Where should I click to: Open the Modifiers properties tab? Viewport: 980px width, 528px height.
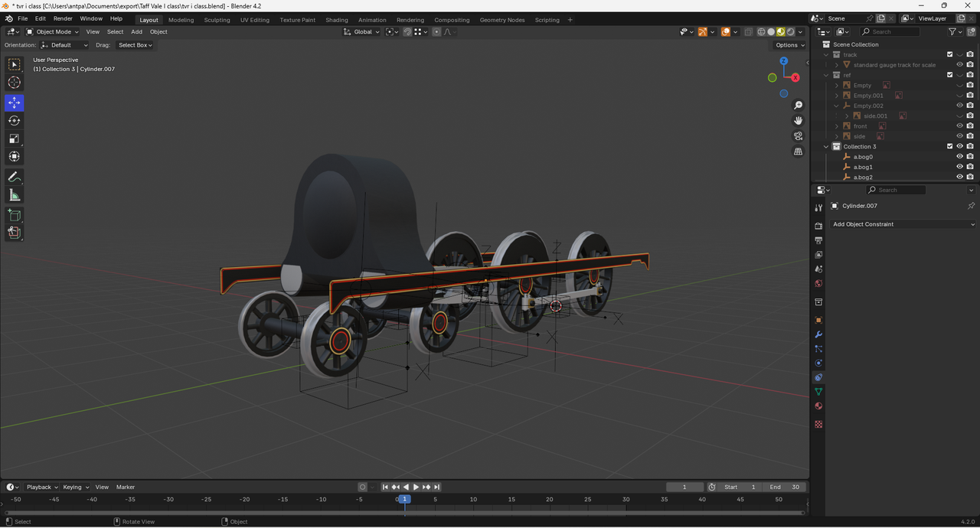click(818, 334)
